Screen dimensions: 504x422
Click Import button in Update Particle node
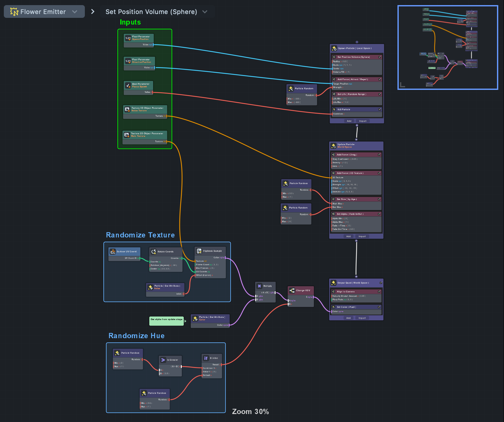(x=362, y=236)
